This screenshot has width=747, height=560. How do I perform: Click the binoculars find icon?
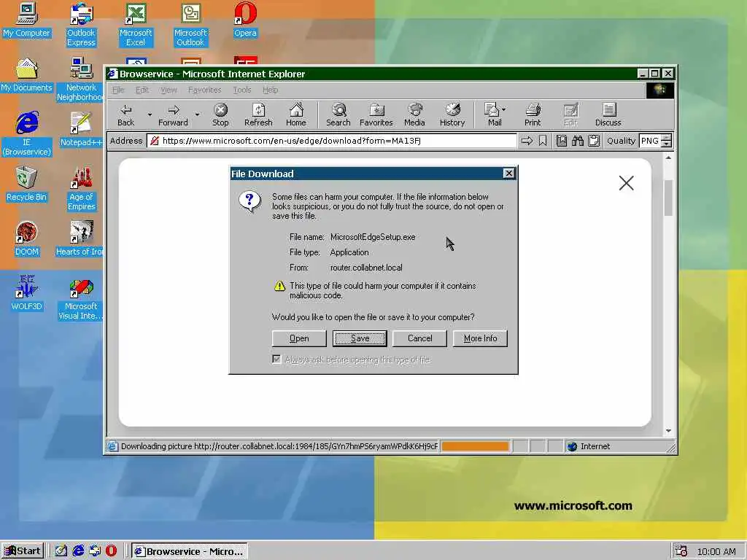(x=578, y=141)
